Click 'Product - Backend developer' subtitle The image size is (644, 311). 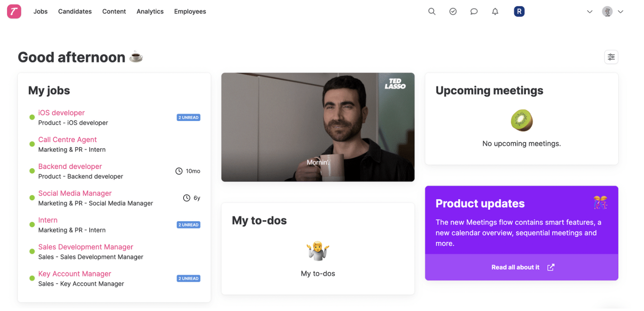(x=81, y=176)
